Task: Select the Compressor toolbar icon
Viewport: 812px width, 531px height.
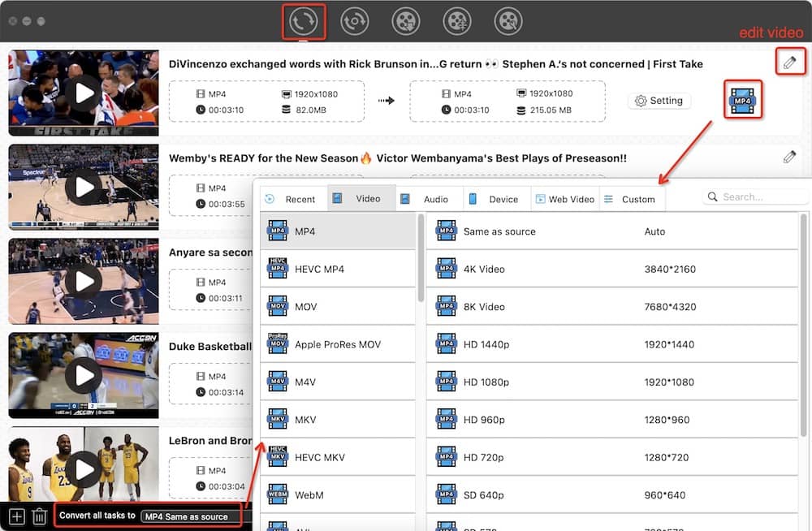Action: point(457,22)
